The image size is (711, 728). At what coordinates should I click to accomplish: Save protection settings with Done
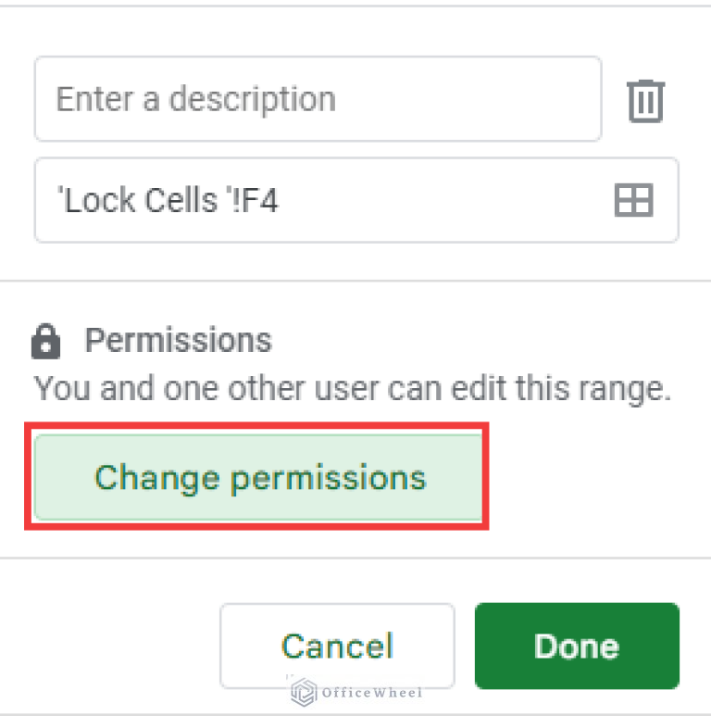point(576,646)
